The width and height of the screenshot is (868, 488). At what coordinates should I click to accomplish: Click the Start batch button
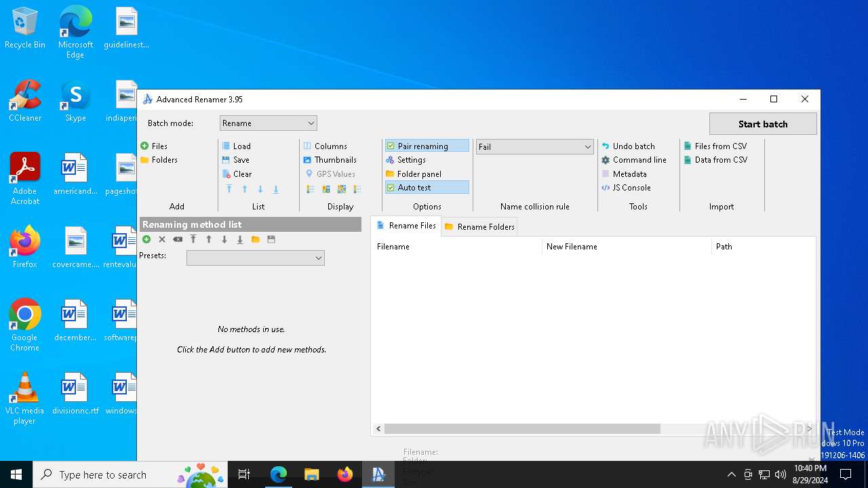763,124
